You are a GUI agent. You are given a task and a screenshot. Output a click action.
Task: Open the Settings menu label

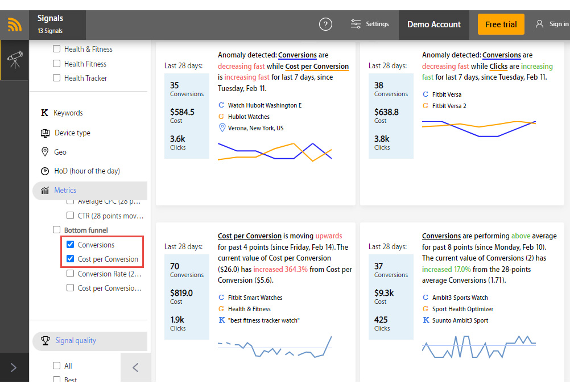click(x=377, y=24)
